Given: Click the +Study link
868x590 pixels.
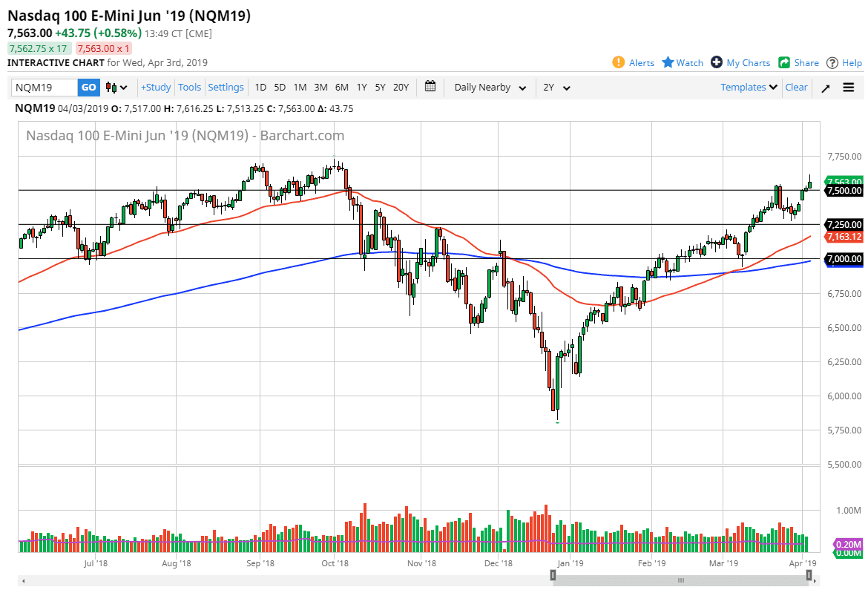Looking at the screenshot, I should click(155, 87).
